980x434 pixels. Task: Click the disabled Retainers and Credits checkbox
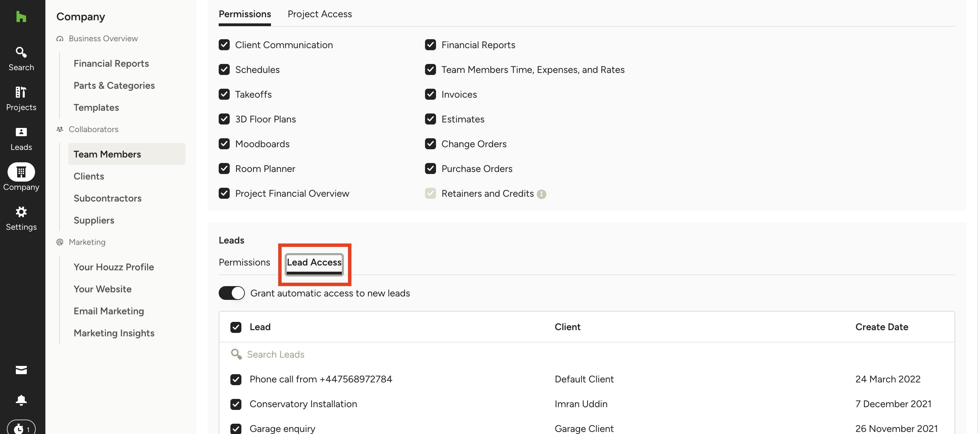430,193
